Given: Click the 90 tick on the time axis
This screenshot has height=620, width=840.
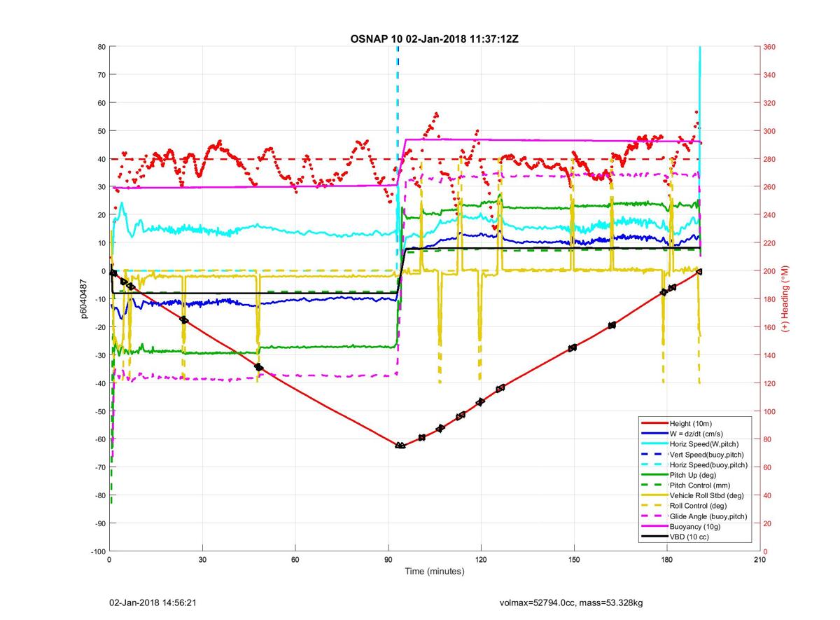Looking at the screenshot, I should pyautogui.click(x=388, y=560).
